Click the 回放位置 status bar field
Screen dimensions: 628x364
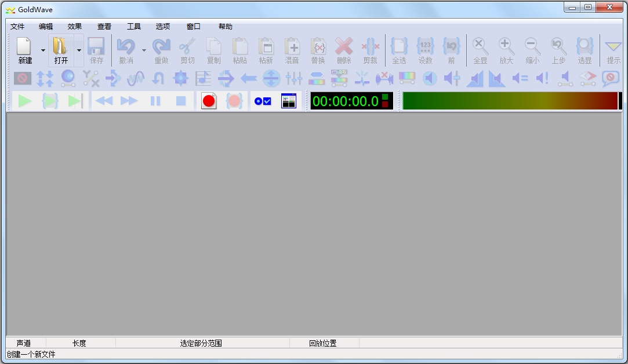(x=324, y=343)
